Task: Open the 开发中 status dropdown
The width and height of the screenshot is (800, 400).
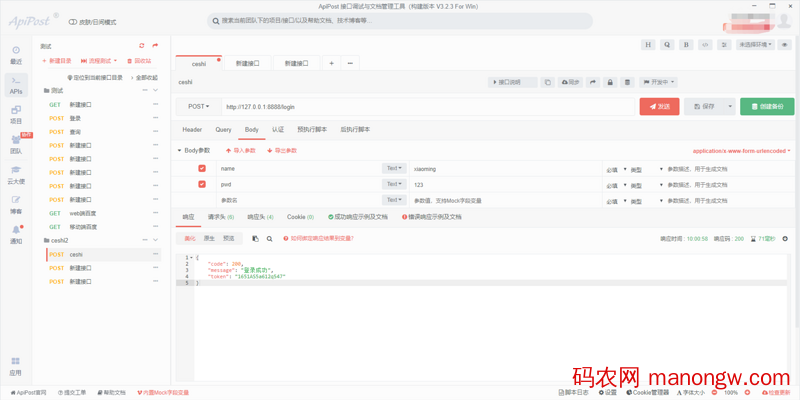Action: tap(658, 82)
